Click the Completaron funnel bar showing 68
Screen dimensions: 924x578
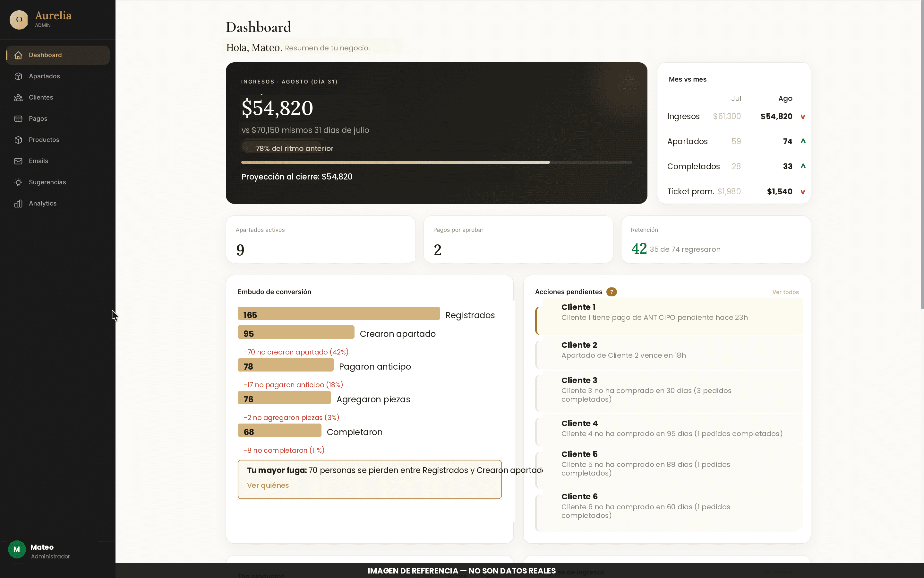point(279,430)
